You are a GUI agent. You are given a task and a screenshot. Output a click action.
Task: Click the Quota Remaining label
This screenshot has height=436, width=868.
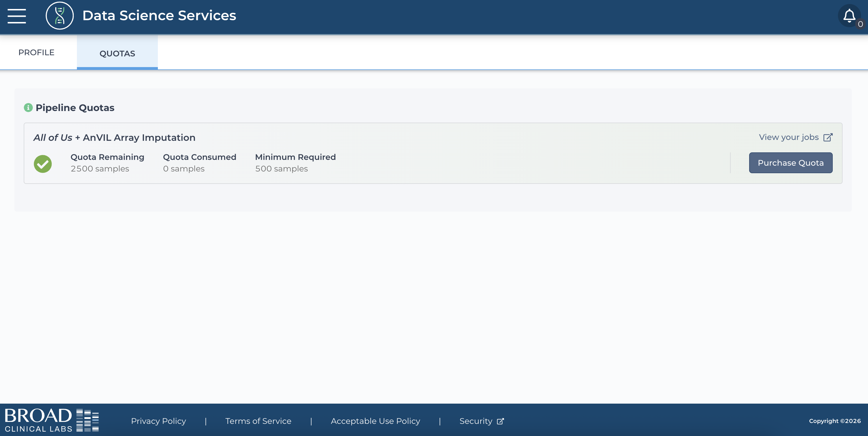[107, 157]
